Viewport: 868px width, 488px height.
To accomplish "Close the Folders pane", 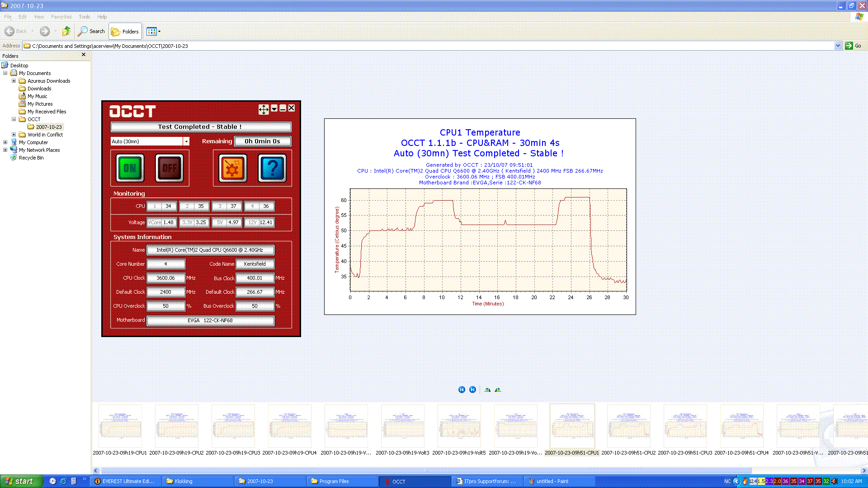I will pyautogui.click(x=84, y=55).
